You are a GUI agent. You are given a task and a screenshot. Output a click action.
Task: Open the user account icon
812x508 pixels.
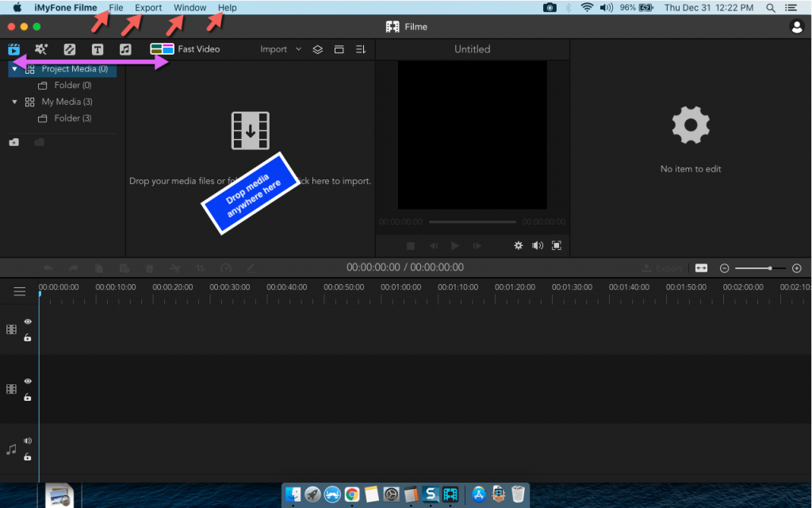[x=796, y=26]
